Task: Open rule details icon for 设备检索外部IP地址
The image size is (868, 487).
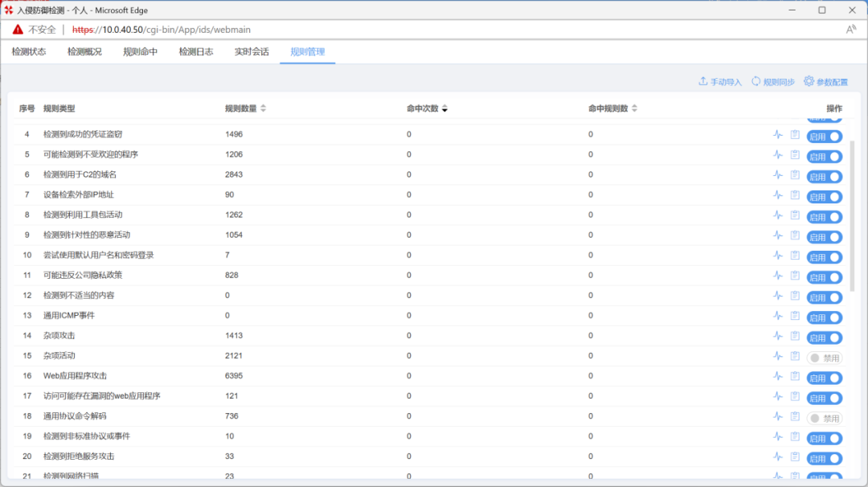Action: click(795, 194)
